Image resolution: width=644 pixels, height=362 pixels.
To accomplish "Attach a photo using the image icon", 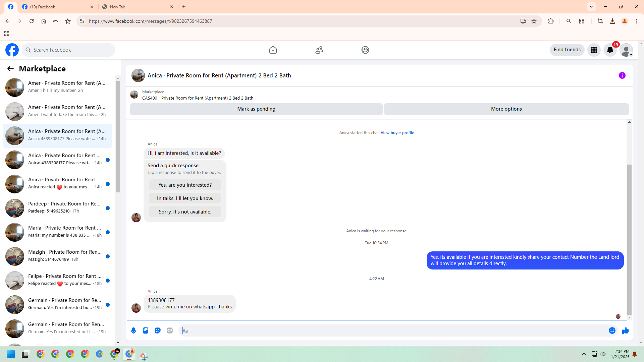I will 146,330.
